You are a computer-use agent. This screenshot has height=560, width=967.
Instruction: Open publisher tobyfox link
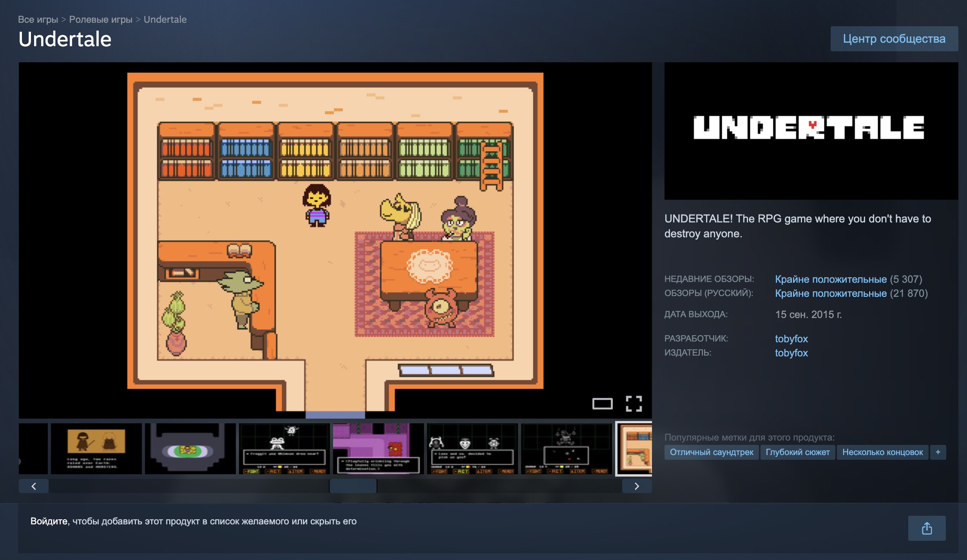[x=791, y=352]
